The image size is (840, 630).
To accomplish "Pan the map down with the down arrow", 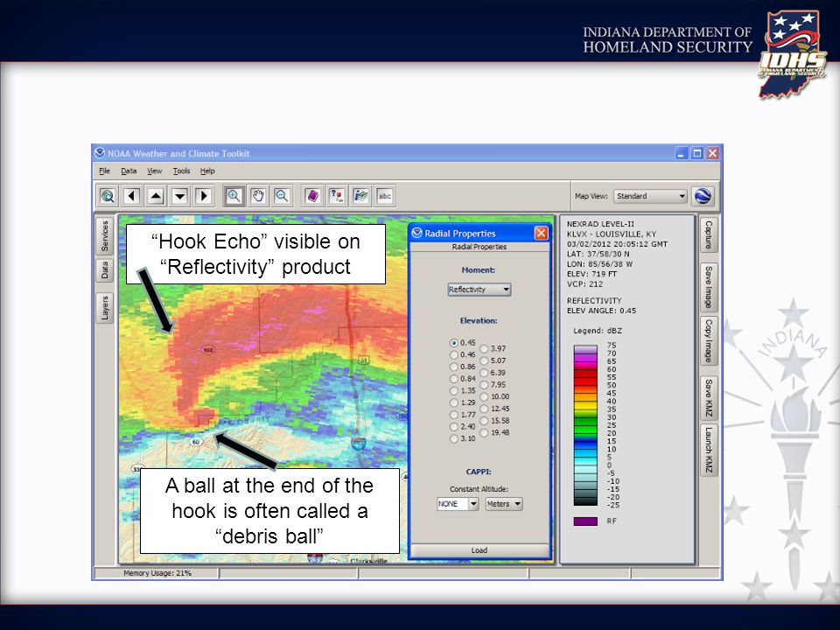I will coord(180,196).
